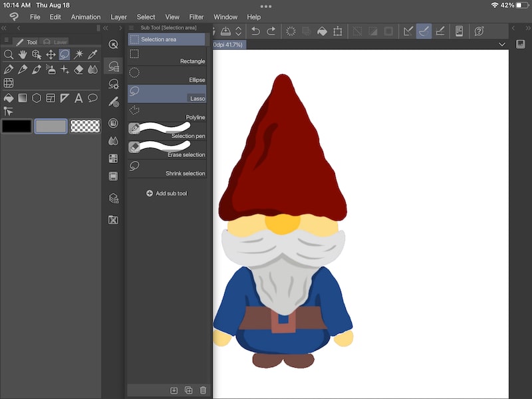Select the Text tool

click(78, 98)
